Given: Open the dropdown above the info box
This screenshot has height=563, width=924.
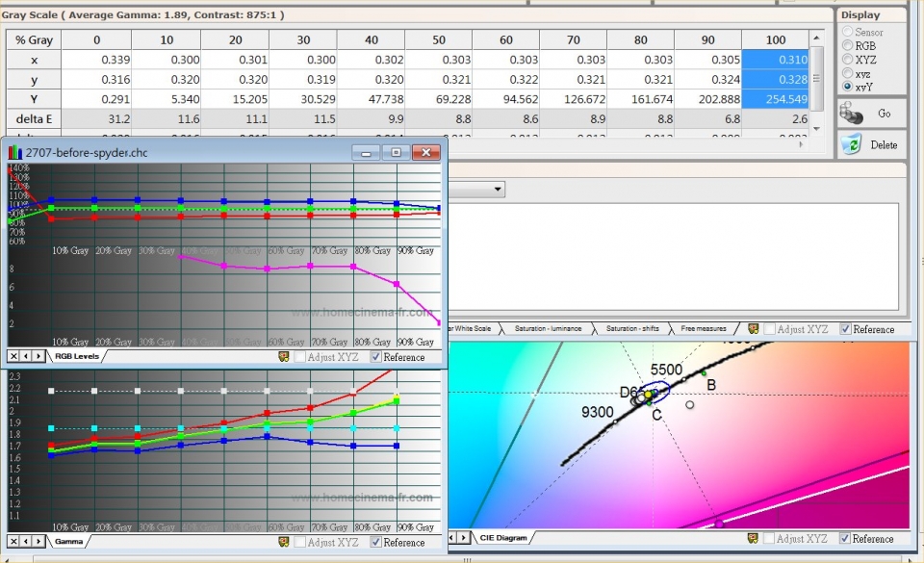Looking at the screenshot, I should coord(498,190).
